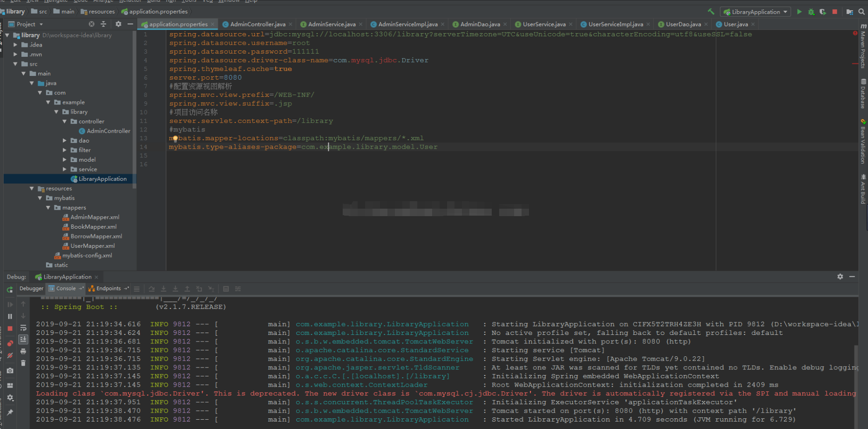Run the LibraryApplication with green arrow
This screenshot has height=429, width=868.
[x=800, y=12]
